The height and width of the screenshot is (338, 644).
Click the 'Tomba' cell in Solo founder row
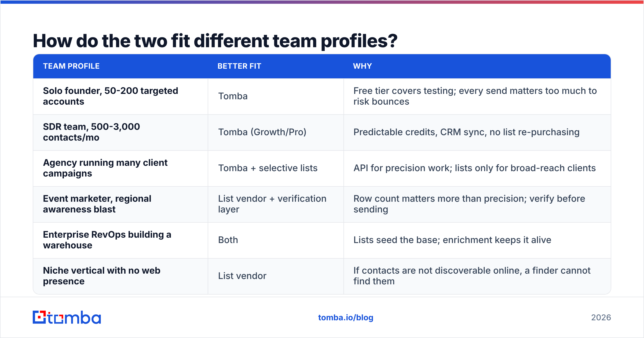276,96
